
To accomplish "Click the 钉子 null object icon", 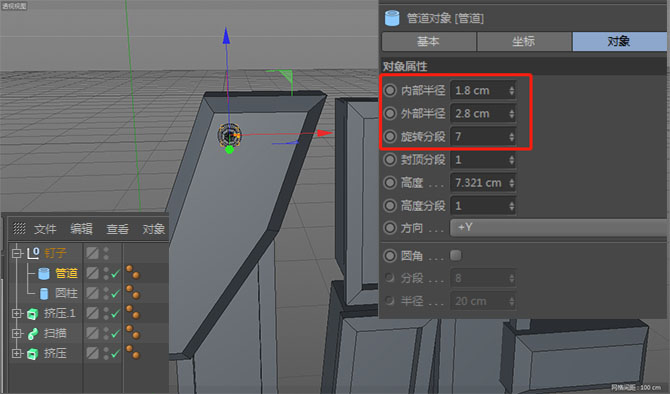I will [x=33, y=253].
